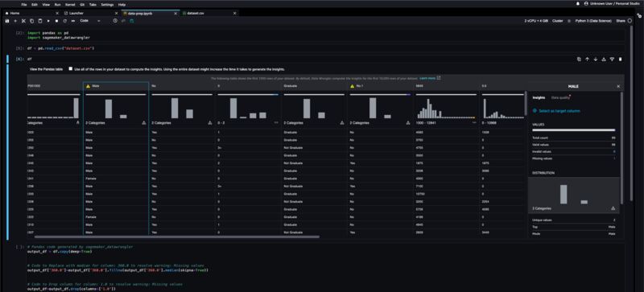Click the 2 vCPU + 4 GiB instance label

(x=536, y=21)
